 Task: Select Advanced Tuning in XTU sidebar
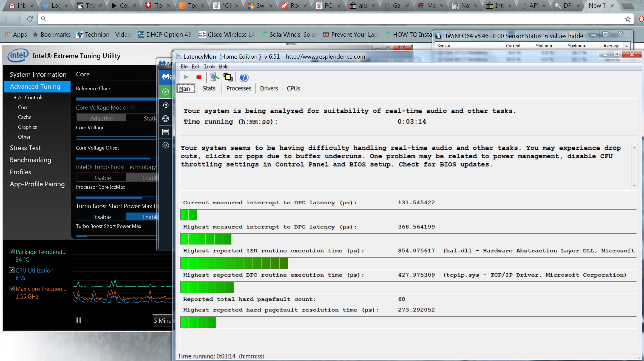pyautogui.click(x=37, y=87)
